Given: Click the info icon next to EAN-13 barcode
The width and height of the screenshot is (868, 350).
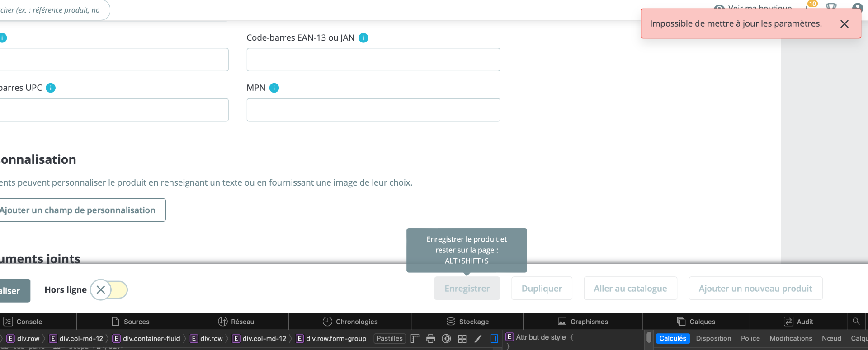Looking at the screenshot, I should click(363, 38).
